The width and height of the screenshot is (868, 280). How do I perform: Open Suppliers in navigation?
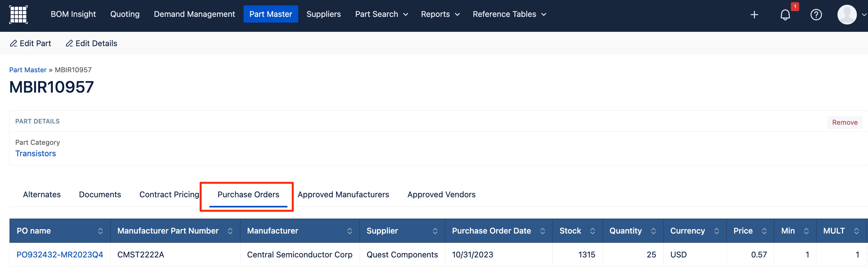[x=323, y=14]
